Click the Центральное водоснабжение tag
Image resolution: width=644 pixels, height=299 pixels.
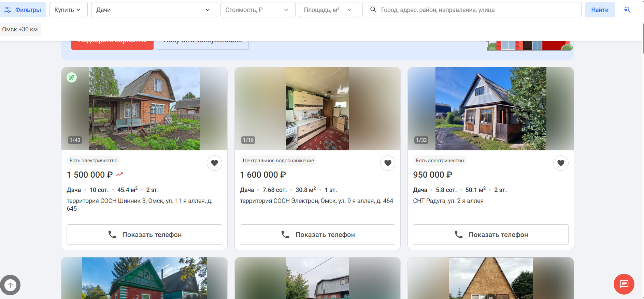pos(278,161)
